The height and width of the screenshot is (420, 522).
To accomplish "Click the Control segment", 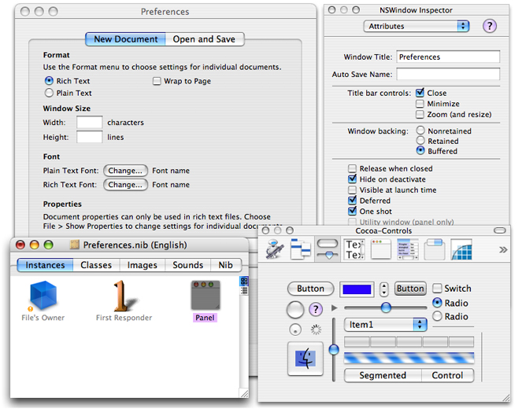I will [x=447, y=375].
